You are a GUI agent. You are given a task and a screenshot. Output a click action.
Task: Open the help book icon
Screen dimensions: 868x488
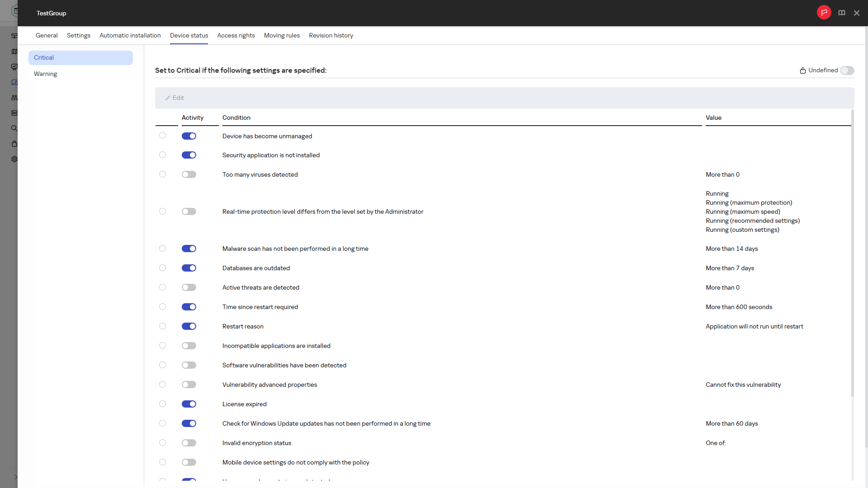tap(842, 13)
